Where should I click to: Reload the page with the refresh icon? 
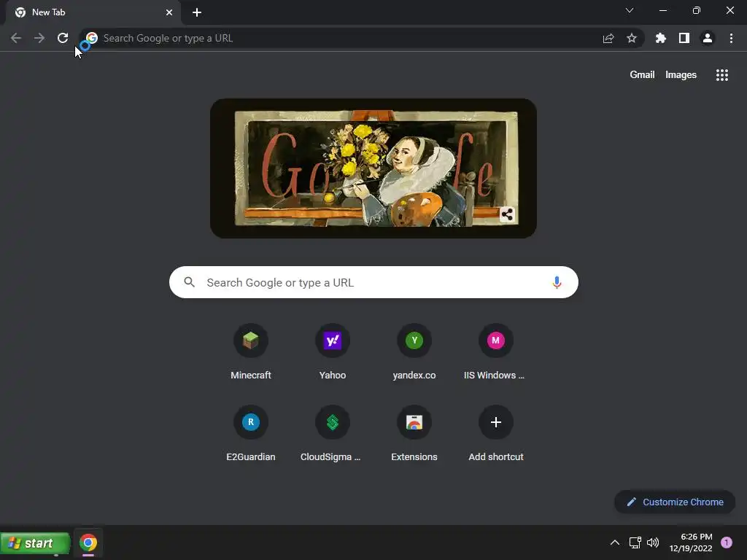63,38
